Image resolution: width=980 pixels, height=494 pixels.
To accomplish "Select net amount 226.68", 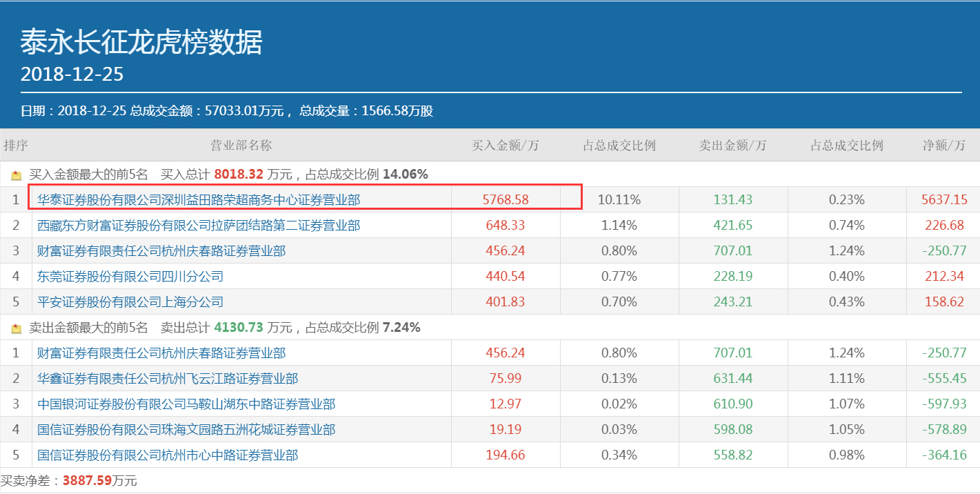I will pyautogui.click(x=944, y=226).
